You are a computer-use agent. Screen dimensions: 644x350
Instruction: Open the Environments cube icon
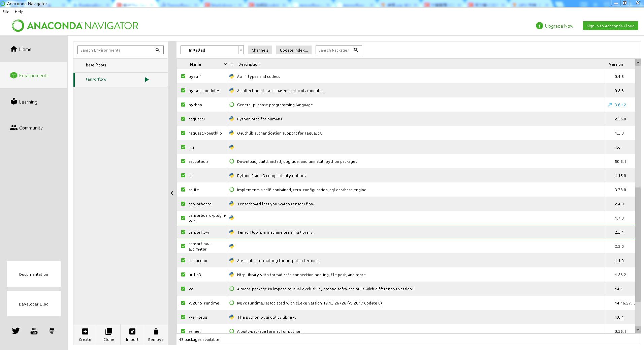point(13,75)
